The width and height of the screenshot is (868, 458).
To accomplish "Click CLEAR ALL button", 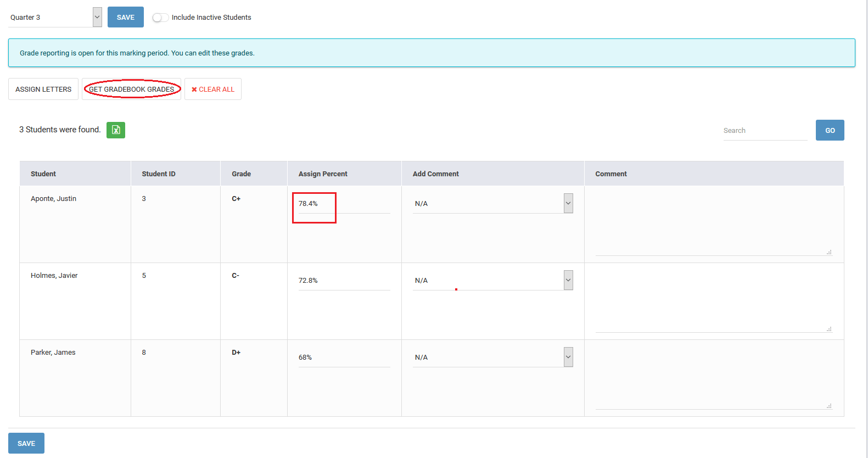I will click(x=213, y=89).
